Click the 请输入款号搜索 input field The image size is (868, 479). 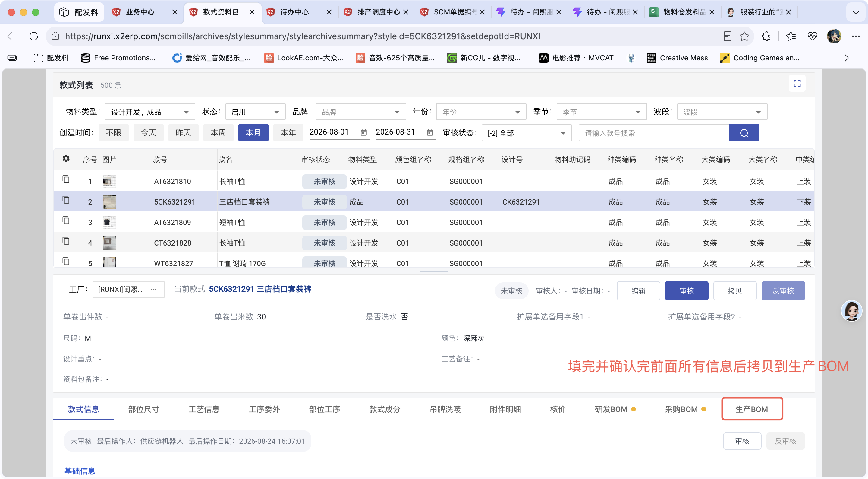654,133
